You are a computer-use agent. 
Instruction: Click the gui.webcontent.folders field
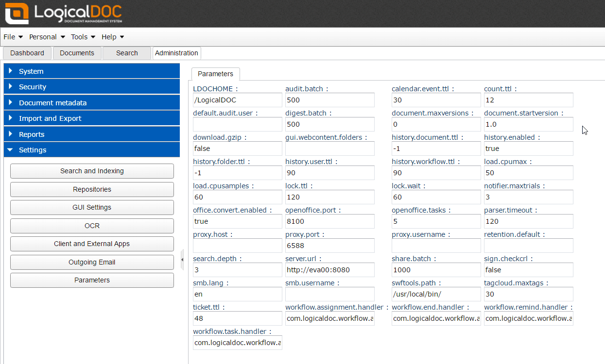click(330, 149)
